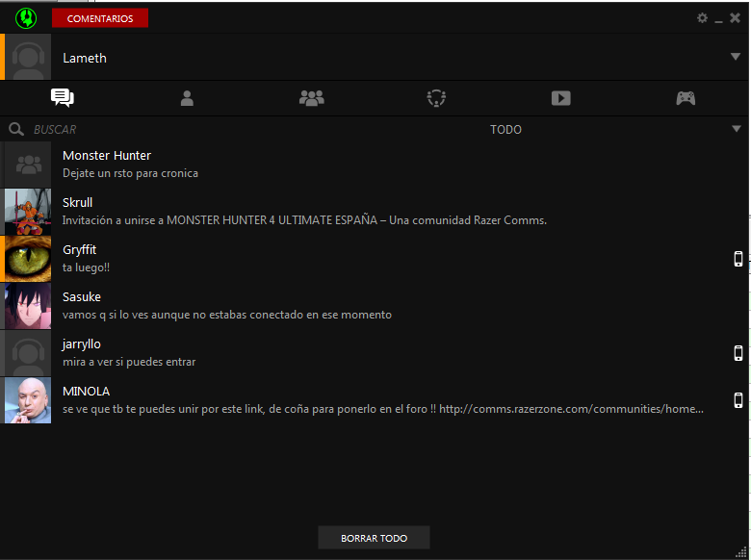
Task: Open the COMENTARIOS feedback button
Action: coord(100,18)
